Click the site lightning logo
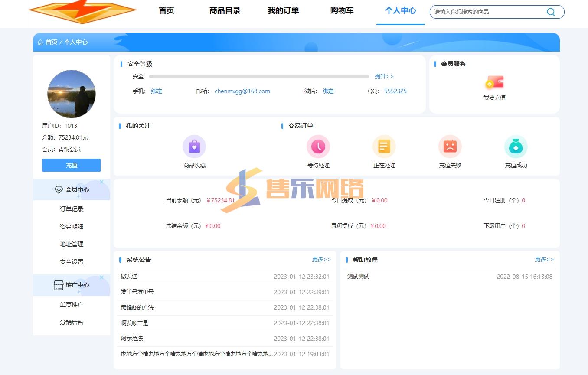 click(82, 12)
